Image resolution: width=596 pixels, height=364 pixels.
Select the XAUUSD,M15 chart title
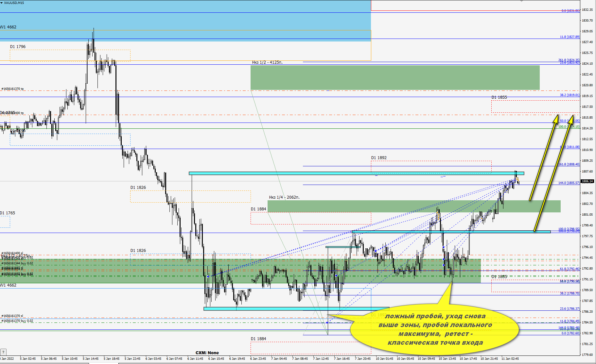point(14,3)
